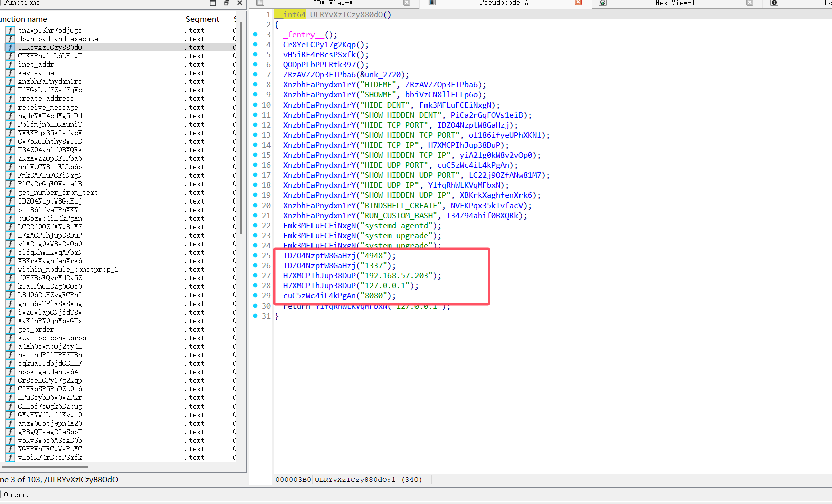Click function icon beside within_module_constprop_2
Screen dimensions: 832x504
10,269
